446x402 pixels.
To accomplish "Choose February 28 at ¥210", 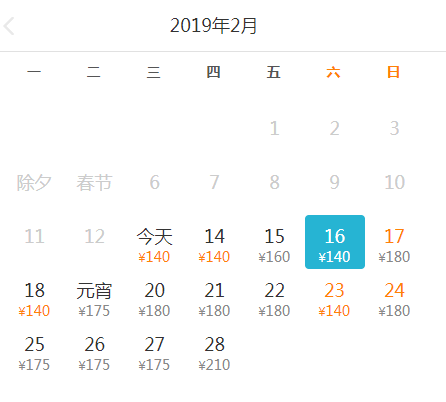I will click(214, 350).
